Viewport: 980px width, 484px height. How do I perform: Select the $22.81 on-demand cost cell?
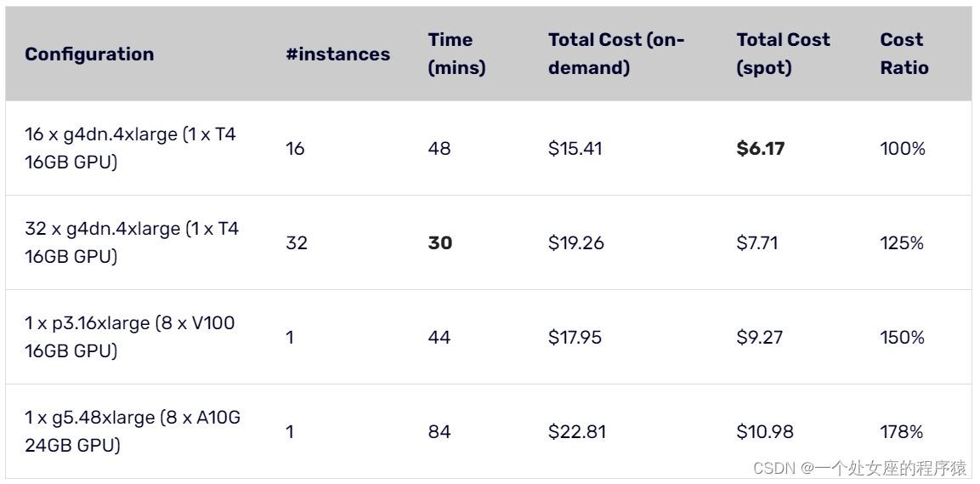577,431
